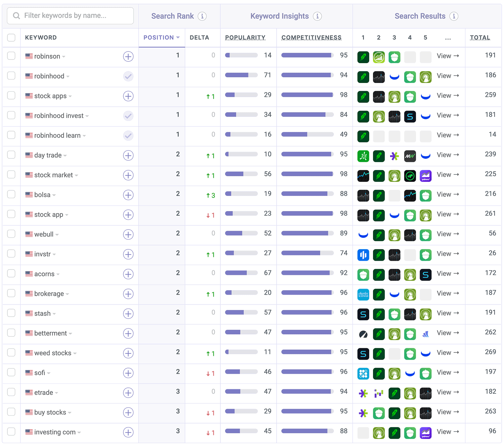Click Charles Schwab icon in brokerage row
The height and width of the screenshot is (446, 504).
tap(363, 294)
